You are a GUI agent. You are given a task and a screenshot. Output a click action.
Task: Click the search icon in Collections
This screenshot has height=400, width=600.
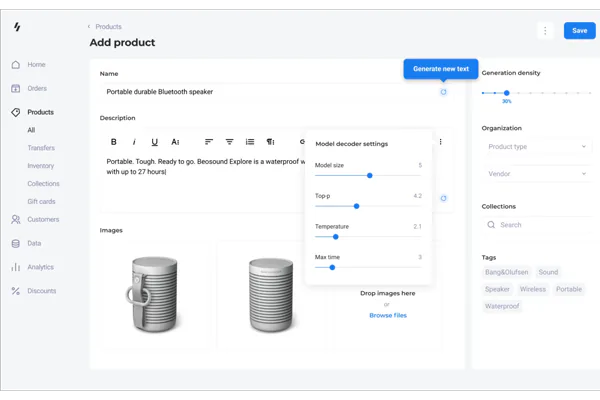(491, 225)
